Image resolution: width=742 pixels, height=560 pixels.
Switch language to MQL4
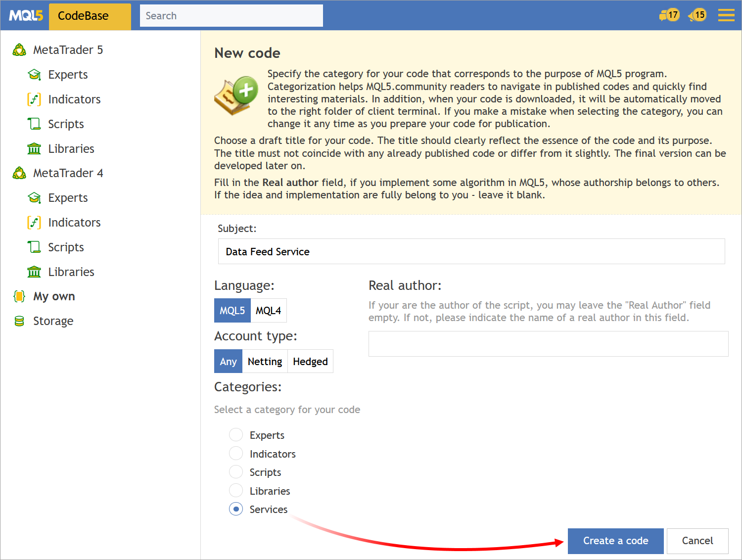(x=268, y=310)
